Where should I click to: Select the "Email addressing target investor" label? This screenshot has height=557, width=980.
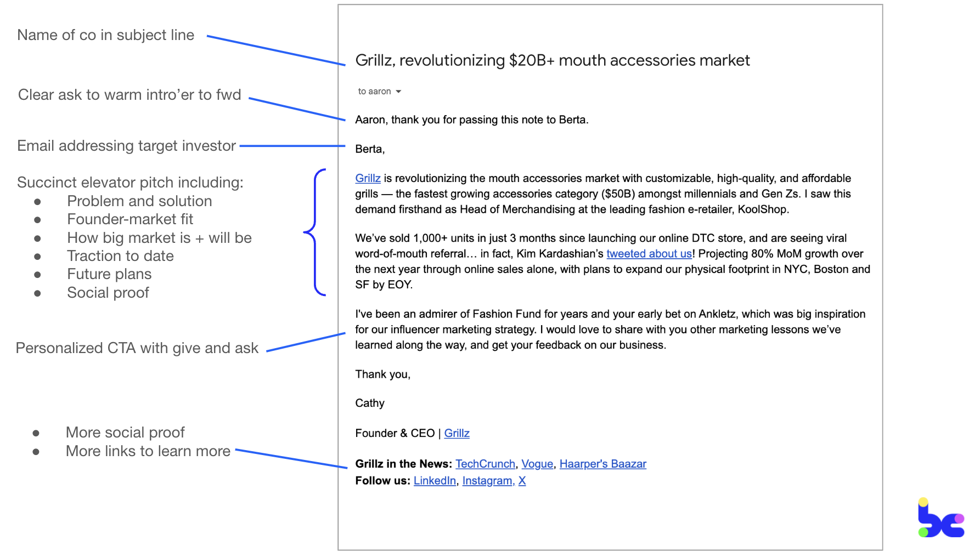126,146
